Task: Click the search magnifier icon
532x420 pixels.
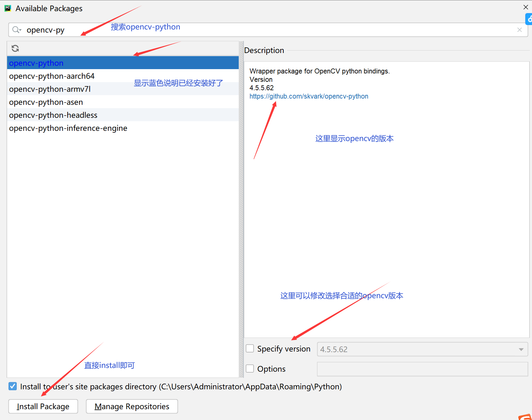Action: (16, 30)
